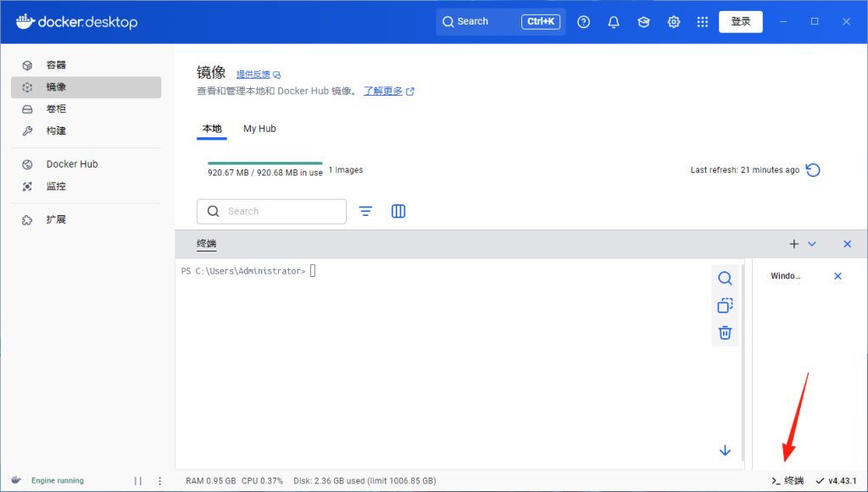
Task: Switch to the My Hub tab
Action: 259,128
